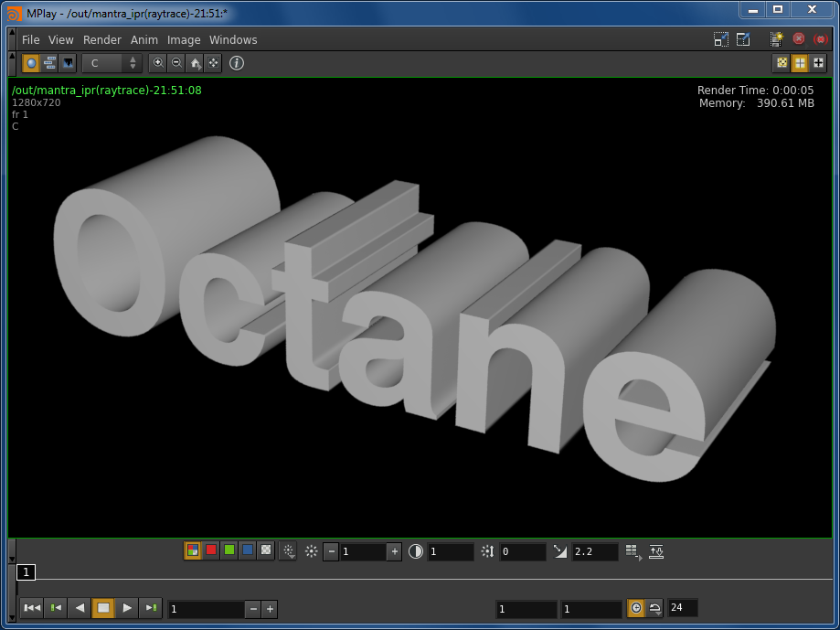
Task: Open the Windows menu
Action: coord(233,39)
